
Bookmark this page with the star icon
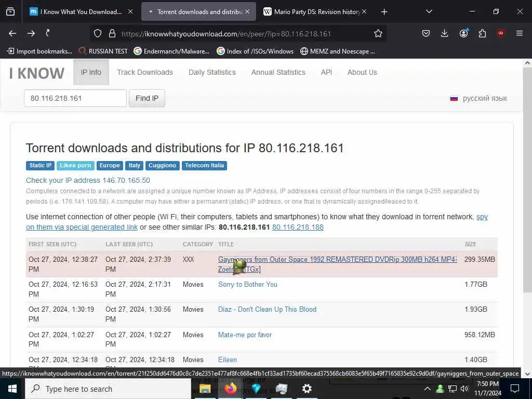coord(378,34)
